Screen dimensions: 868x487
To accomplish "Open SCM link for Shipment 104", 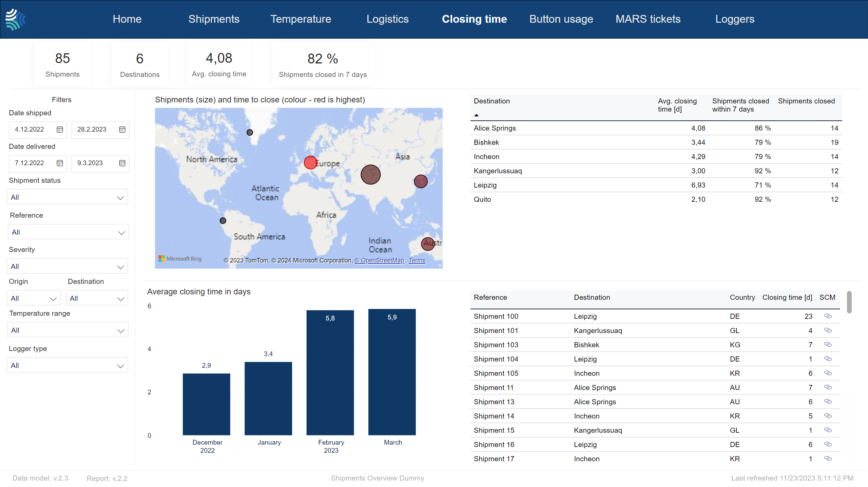I will pos(828,359).
